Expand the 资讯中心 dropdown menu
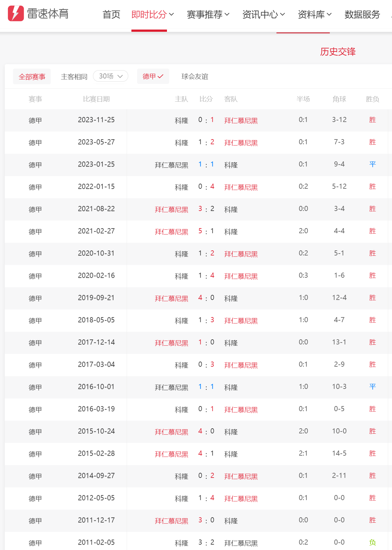This screenshot has width=392, height=550. (264, 14)
